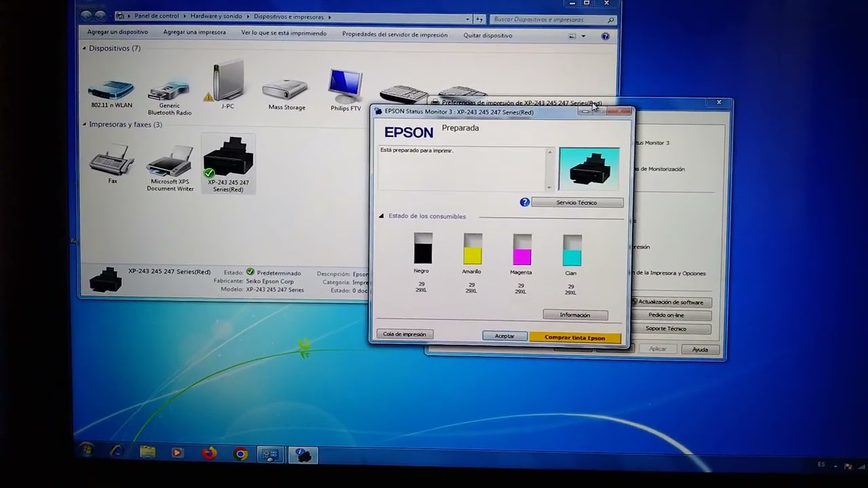Click the Comprar tinta Epson button
The width and height of the screenshot is (868, 488).
575,338
